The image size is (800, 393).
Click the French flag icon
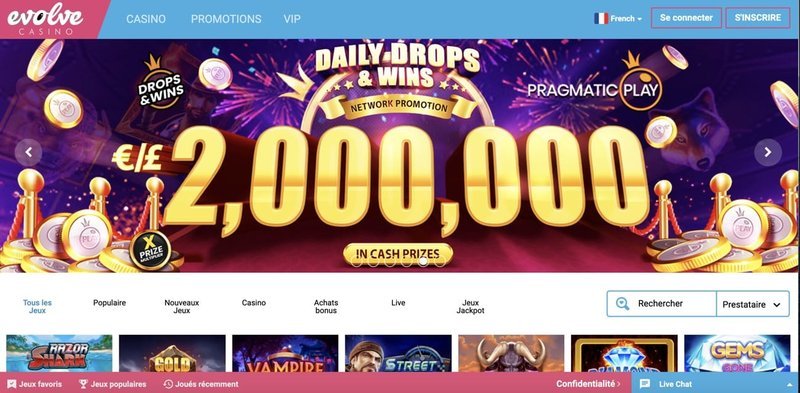601,18
